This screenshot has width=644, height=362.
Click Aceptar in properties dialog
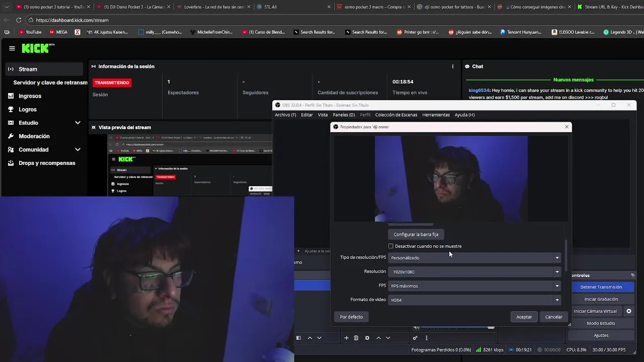point(524,317)
